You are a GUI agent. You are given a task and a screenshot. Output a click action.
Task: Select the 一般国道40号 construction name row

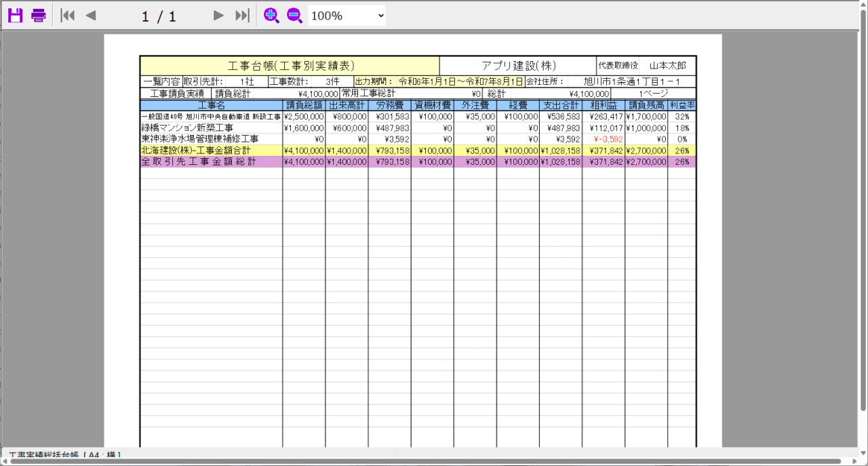tap(211, 117)
